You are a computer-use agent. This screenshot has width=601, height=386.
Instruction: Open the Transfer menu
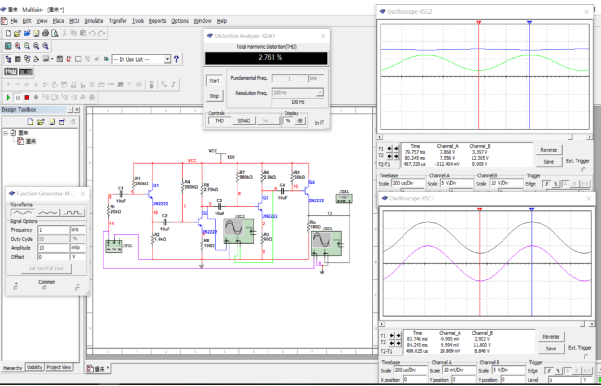pyautogui.click(x=118, y=21)
